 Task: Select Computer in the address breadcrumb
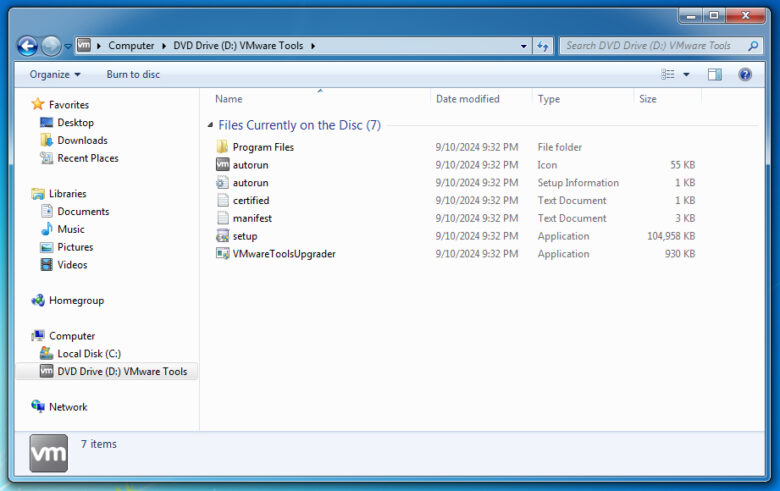click(131, 46)
